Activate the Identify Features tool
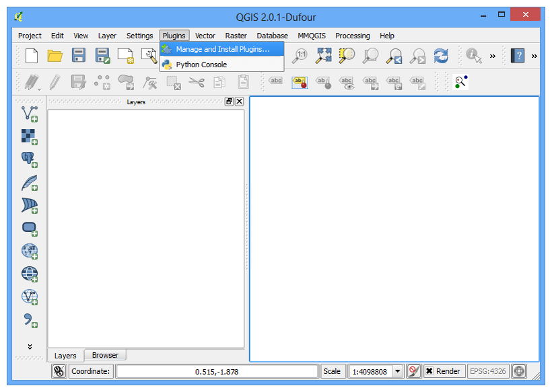The width and height of the screenshot is (552, 392). pyautogui.click(x=473, y=56)
